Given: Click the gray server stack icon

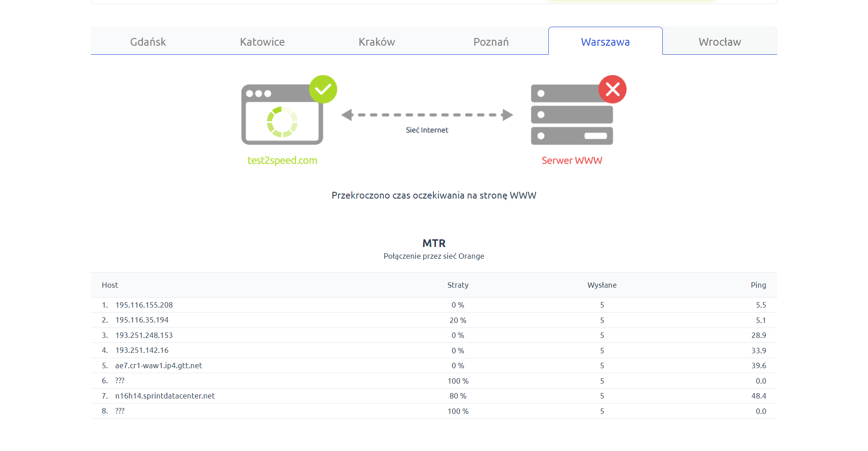Looking at the screenshot, I should (571, 120).
